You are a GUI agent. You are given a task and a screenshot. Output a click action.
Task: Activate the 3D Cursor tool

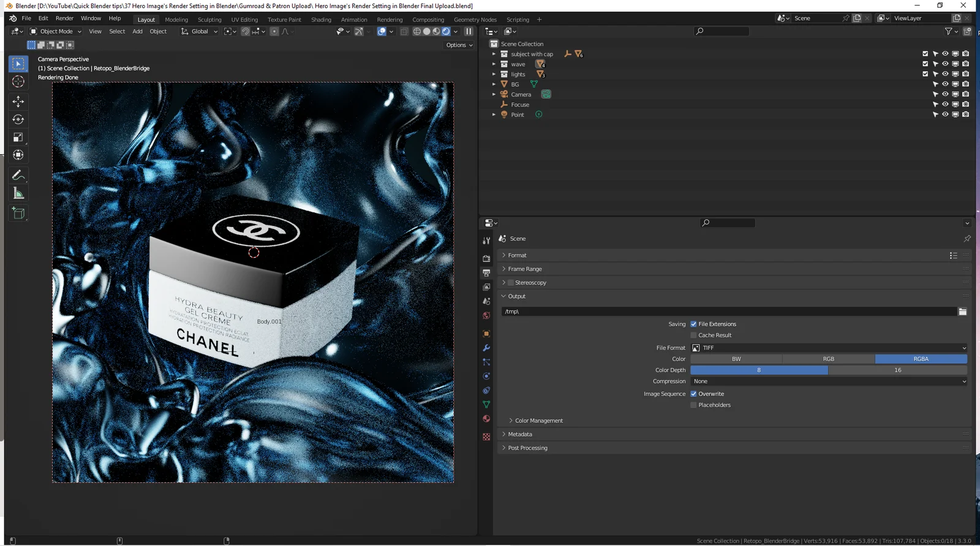tap(18, 81)
